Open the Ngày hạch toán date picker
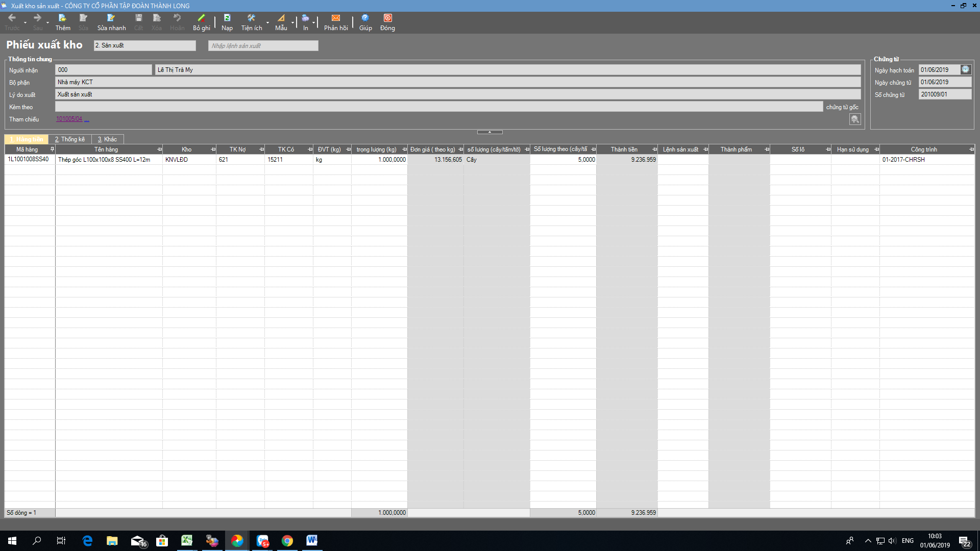The image size is (980, 551). (x=965, y=69)
